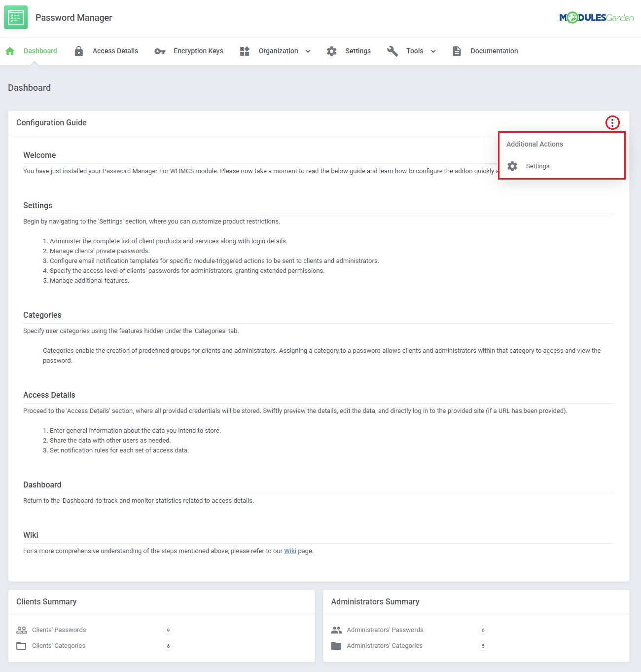Expand the Organization dropdown chevron

(308, 51)
